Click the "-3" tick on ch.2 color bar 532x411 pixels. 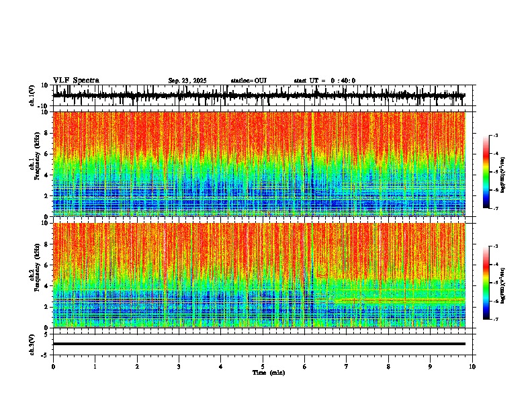click(x=496, y=246)
